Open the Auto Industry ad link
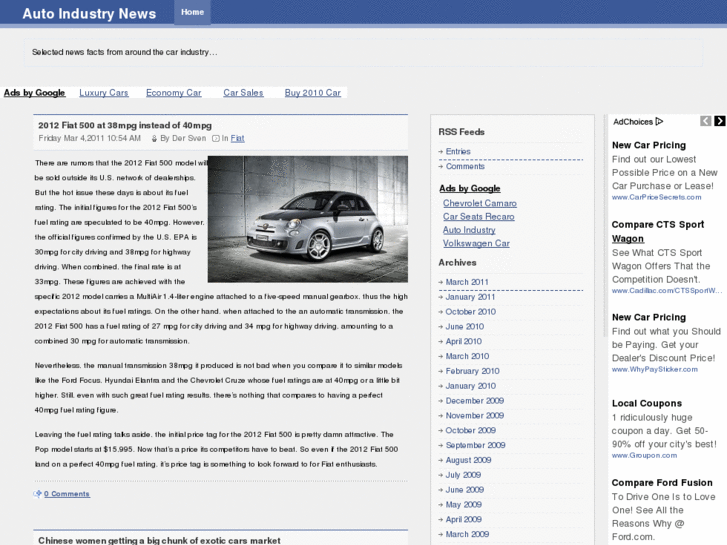 (469, 230)
